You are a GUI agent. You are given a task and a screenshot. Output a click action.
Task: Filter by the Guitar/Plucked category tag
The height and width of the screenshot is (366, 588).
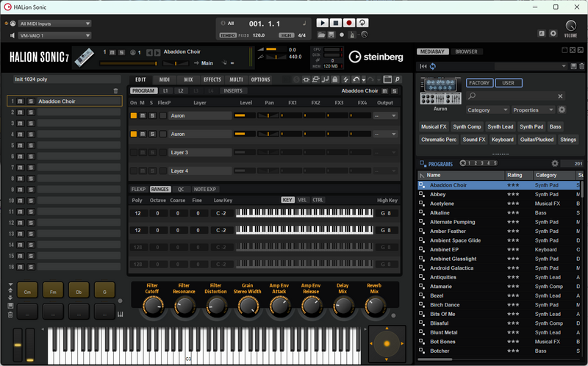click(x=537, y=140)
